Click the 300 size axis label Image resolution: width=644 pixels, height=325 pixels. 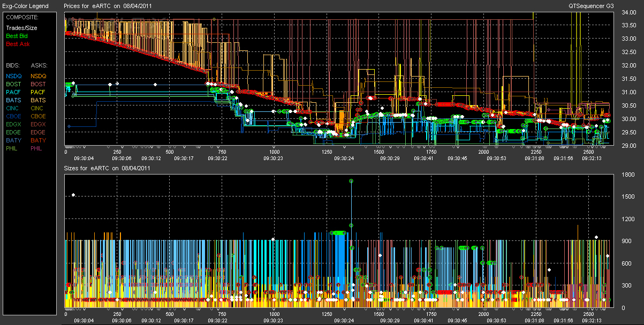point(626,286)
